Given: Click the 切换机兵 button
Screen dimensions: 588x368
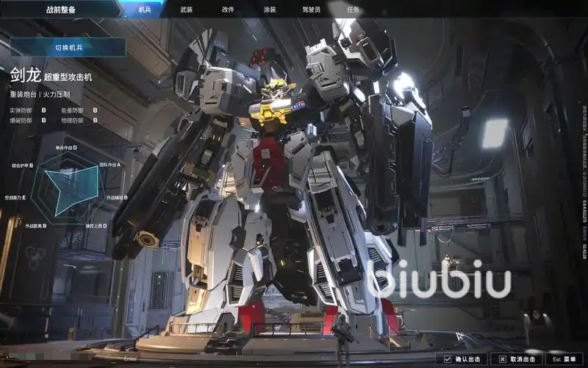Looking at the screenshot, I should 68,47.
